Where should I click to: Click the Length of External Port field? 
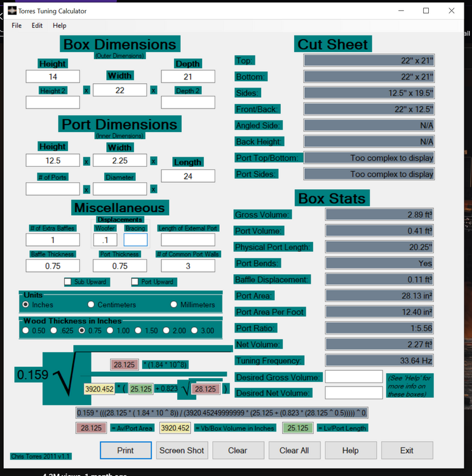[188, 240]
